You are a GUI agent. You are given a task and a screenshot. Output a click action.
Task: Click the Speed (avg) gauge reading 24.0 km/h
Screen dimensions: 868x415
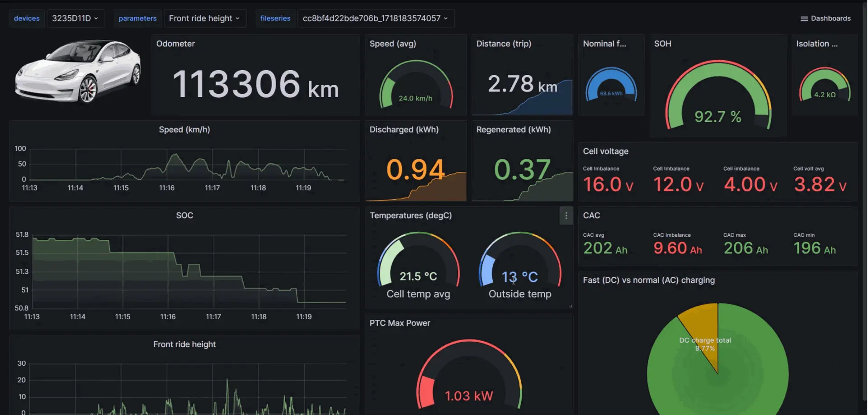(x=415, y=86)
